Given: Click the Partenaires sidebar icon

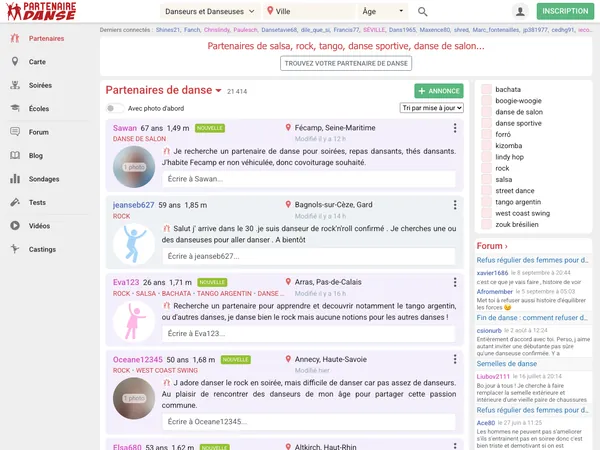Looking at the screenshot, I should (x=15, y=38).
